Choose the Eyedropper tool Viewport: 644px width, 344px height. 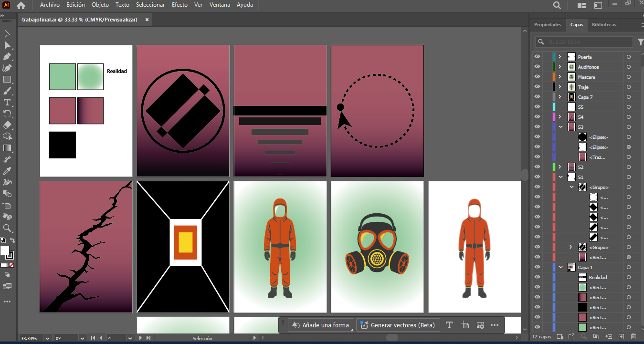click(7, 171)
